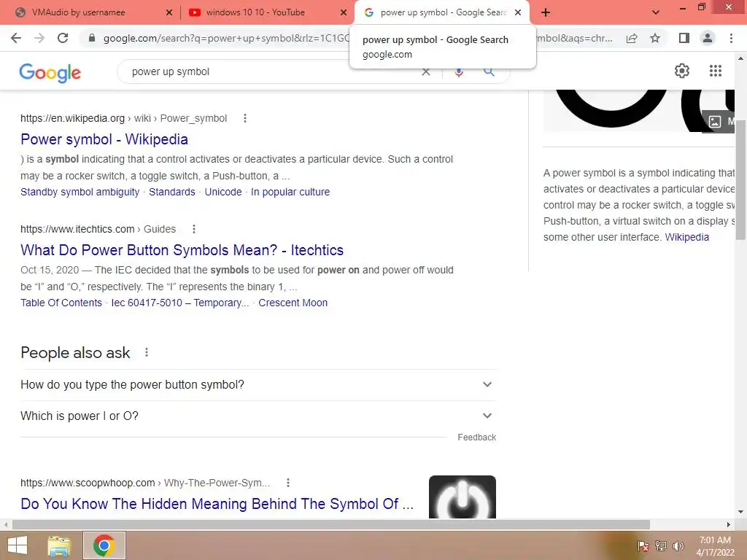747x560 pixels.
Task: Open the Unicode sitelink
Action: 223,192
